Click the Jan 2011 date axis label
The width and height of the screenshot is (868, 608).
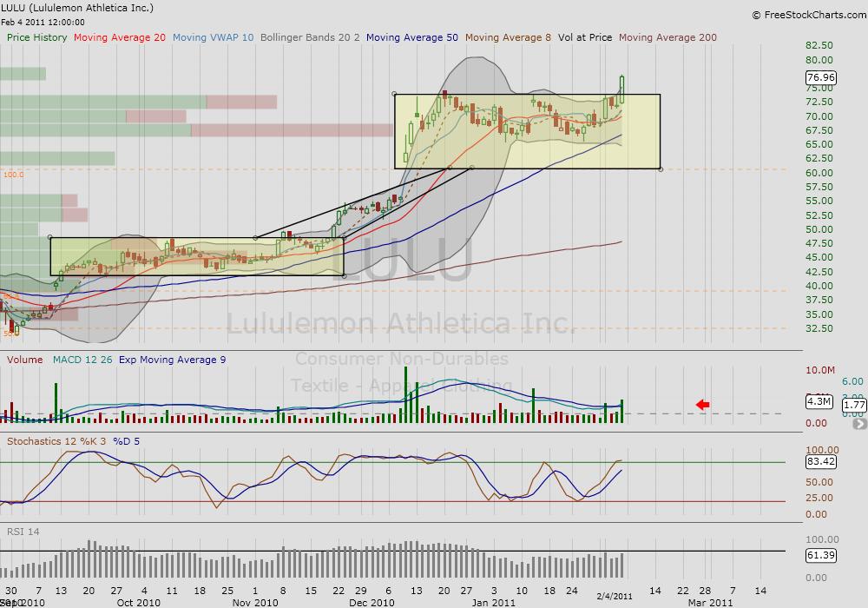pos(494,603)
